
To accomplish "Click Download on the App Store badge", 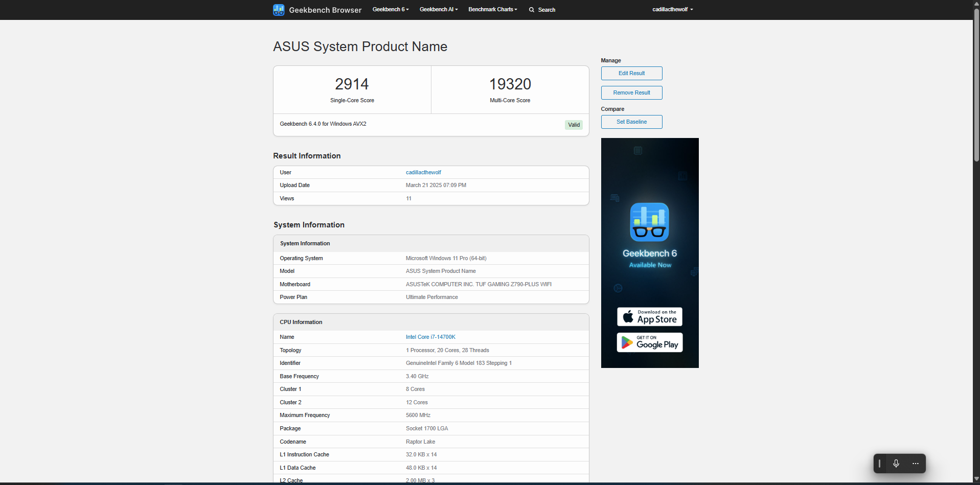I will coord(650,317).
